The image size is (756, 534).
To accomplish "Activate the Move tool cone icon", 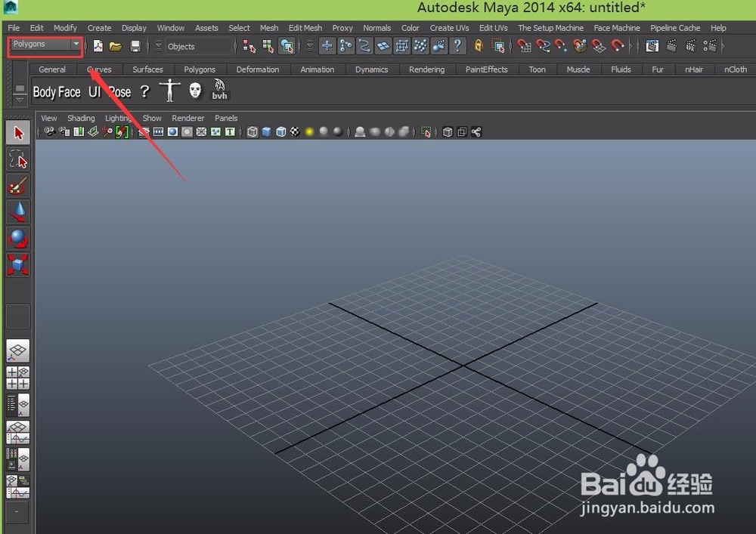I will point(18,212).
